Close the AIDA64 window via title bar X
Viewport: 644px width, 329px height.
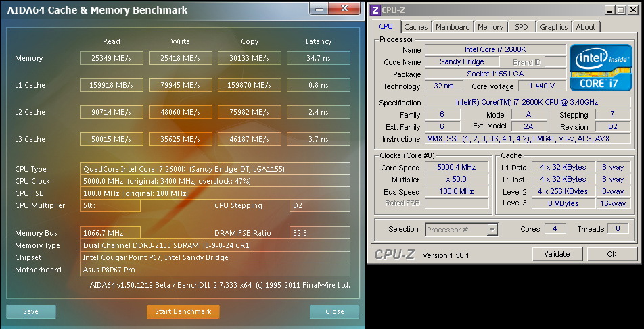[344, 8]
